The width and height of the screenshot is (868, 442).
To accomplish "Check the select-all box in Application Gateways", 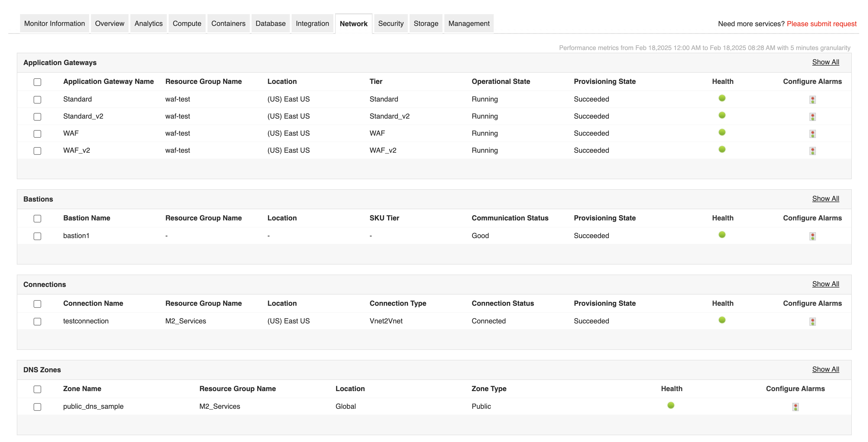I will coord(37,82).
